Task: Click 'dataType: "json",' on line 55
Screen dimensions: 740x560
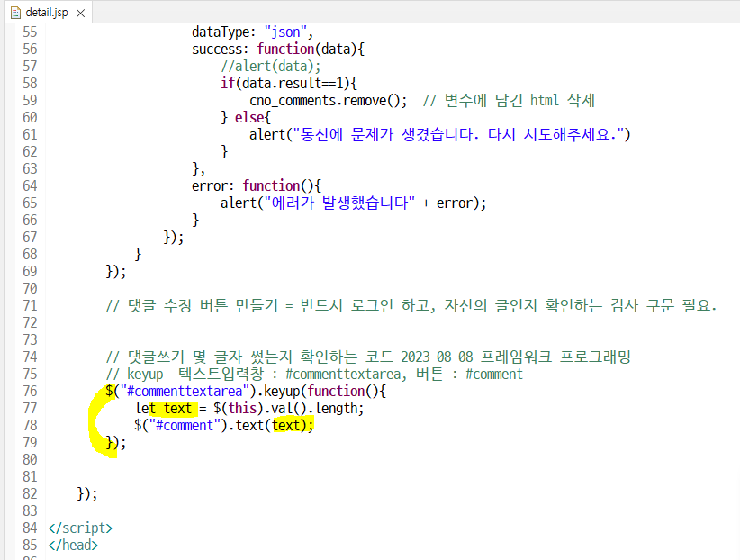Action: coord(252,32)
